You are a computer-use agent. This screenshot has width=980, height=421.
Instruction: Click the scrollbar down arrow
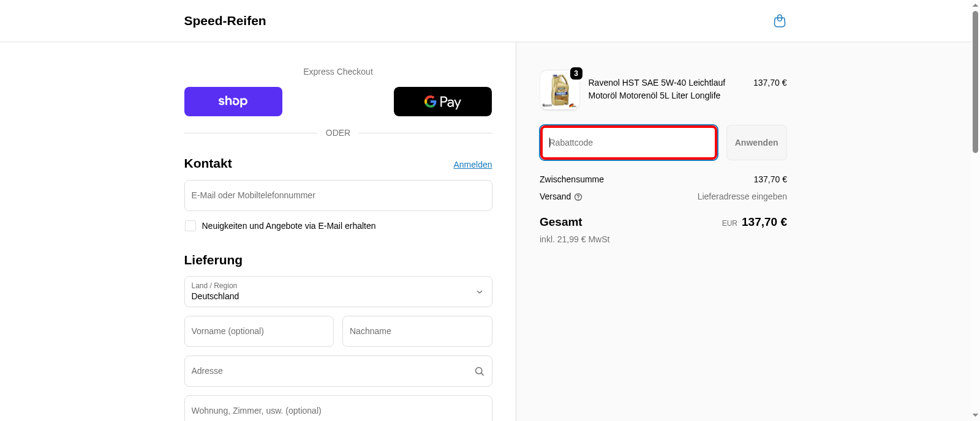(x=975, y=415)
